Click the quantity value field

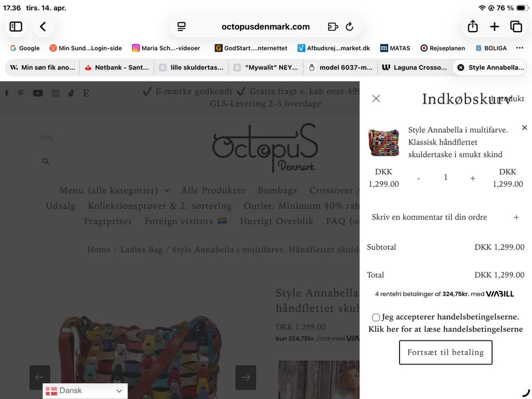(x=446, y=177)
